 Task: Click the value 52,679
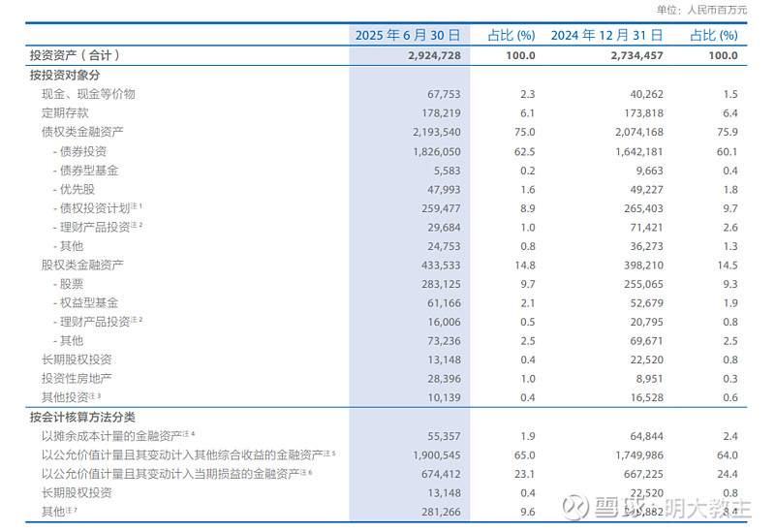click(x=646, y=303)
